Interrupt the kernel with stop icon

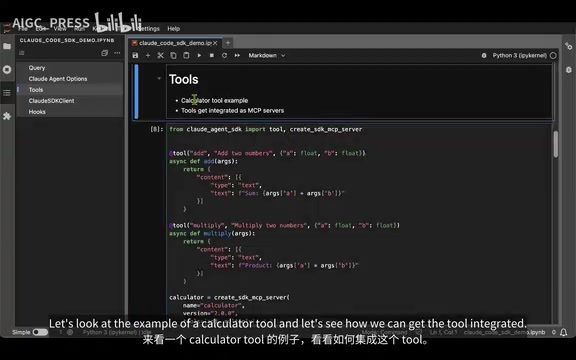click(212, 55)
